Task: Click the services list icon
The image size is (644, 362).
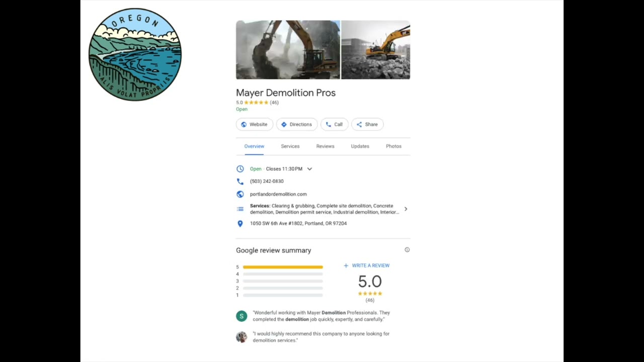Action: tap(240, 209)
